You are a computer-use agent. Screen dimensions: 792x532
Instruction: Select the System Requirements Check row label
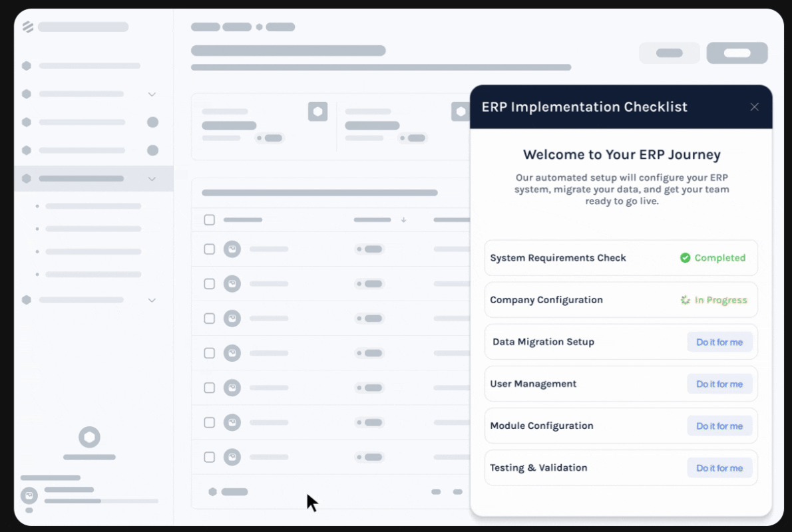558,258
